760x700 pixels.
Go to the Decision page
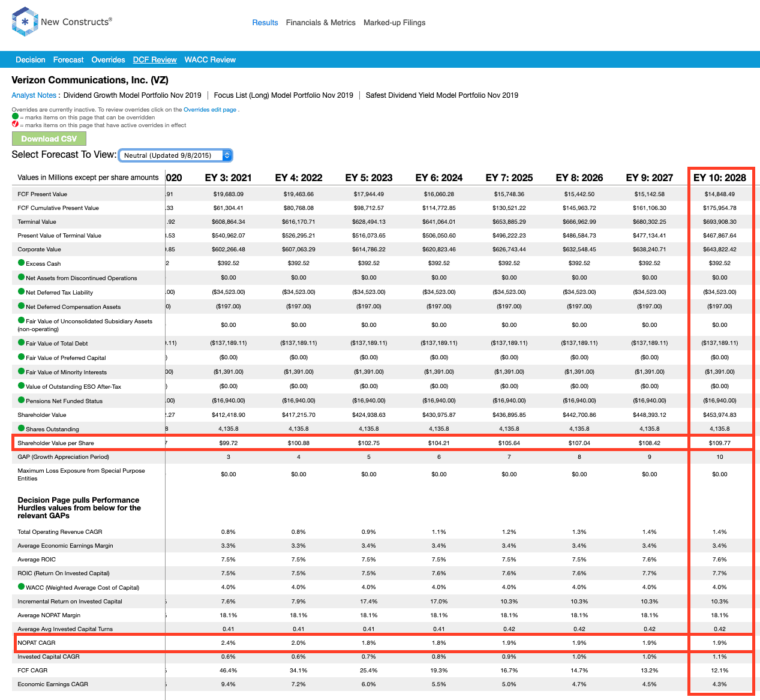coord(31,60)
